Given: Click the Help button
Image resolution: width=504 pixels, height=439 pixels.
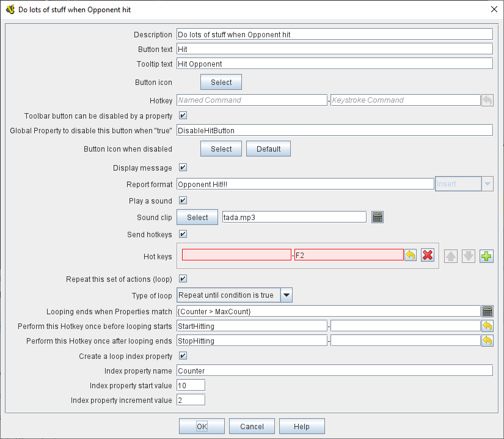Looking at the screenshot, I should pyautogui.click(x=301, y=426).
